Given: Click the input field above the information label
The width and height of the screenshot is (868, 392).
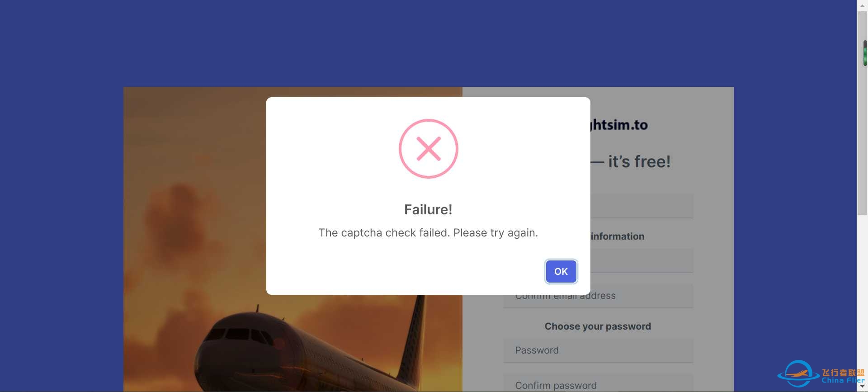Looking at the screenshot, I should click(x=642, y=206).
